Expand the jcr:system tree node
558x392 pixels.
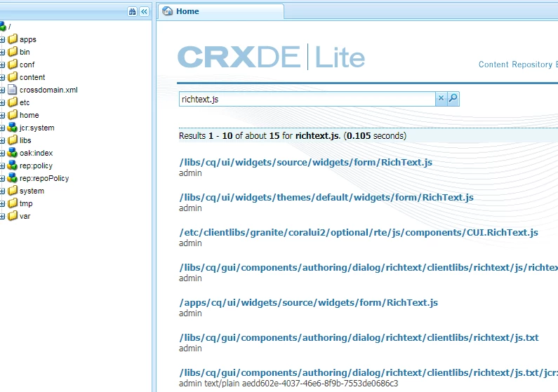click(2, 128)
